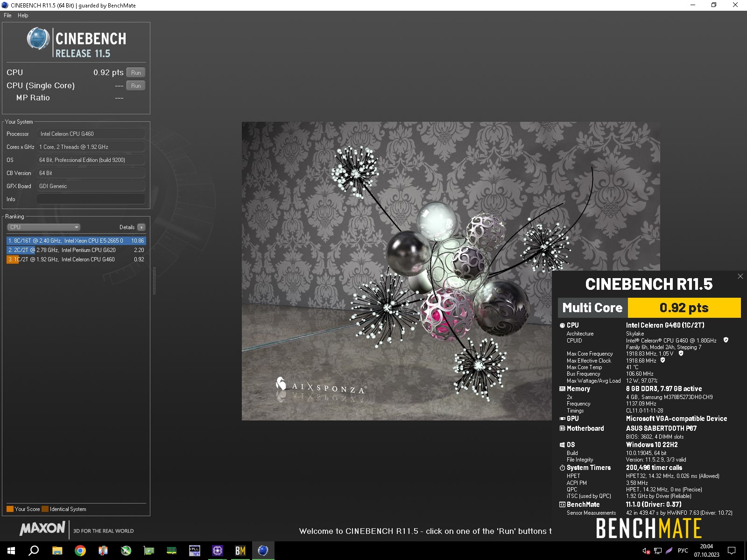This screenshot has height=560, width=747.
Task: Open the File menu
Action: pos(7,15)
